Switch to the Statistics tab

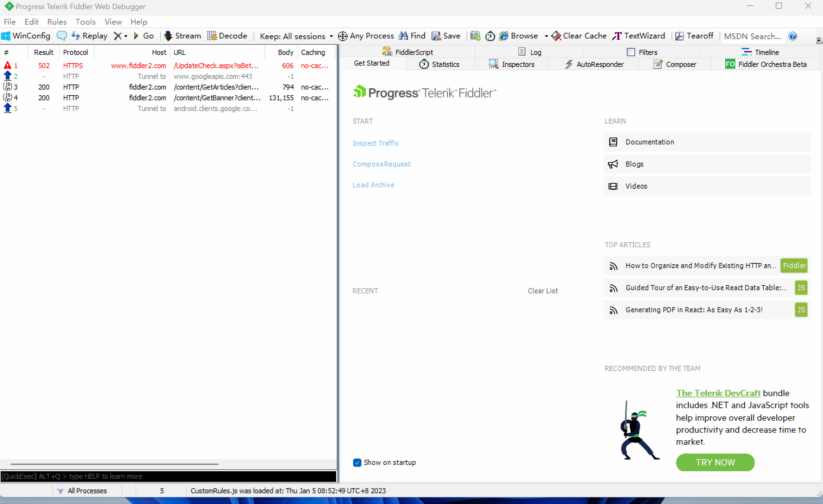point(440,64)
